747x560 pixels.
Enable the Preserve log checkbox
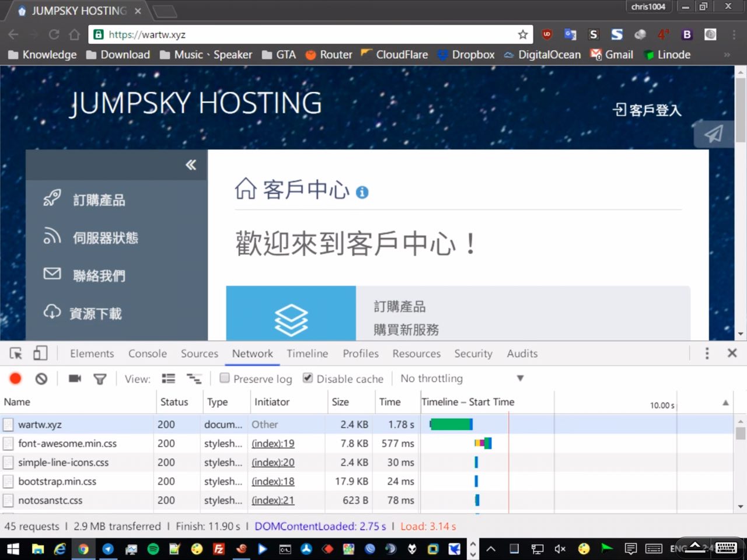225,378
